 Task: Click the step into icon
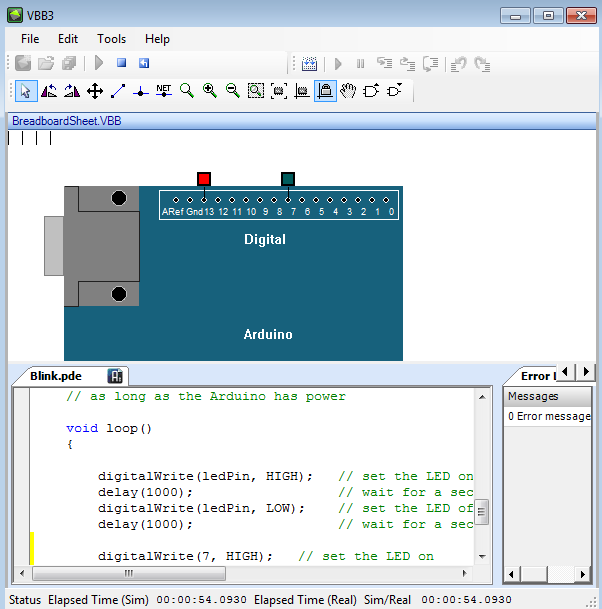click(x=385, y=63)
